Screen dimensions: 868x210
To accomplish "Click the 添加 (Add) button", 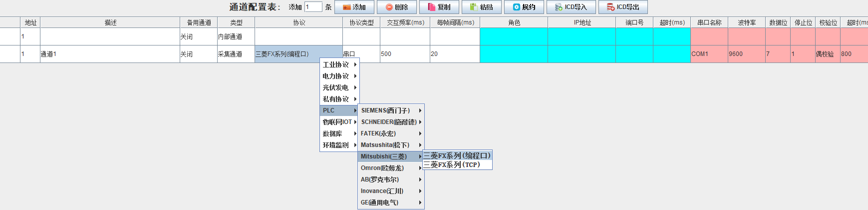I will [x=354, y=7].
